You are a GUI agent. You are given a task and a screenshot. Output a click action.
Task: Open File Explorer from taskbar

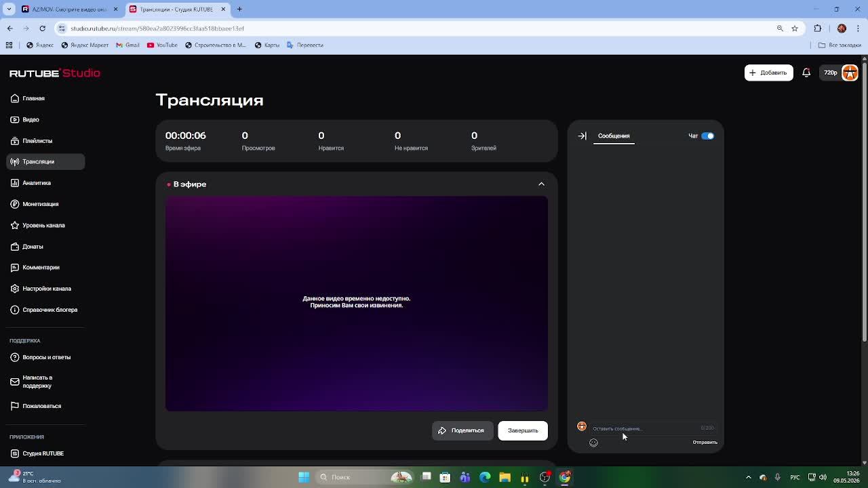505,477
